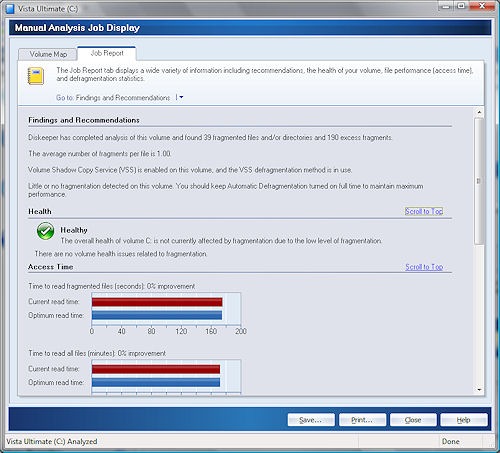Click Scroll to Top link beside Access Time
Screen dimensions: 500x453
(424, 267)
